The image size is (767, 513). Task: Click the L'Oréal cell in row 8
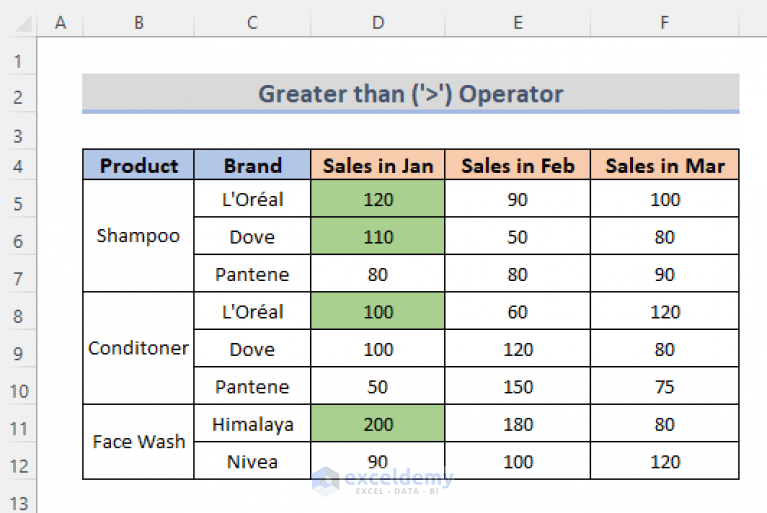[252, 312]
